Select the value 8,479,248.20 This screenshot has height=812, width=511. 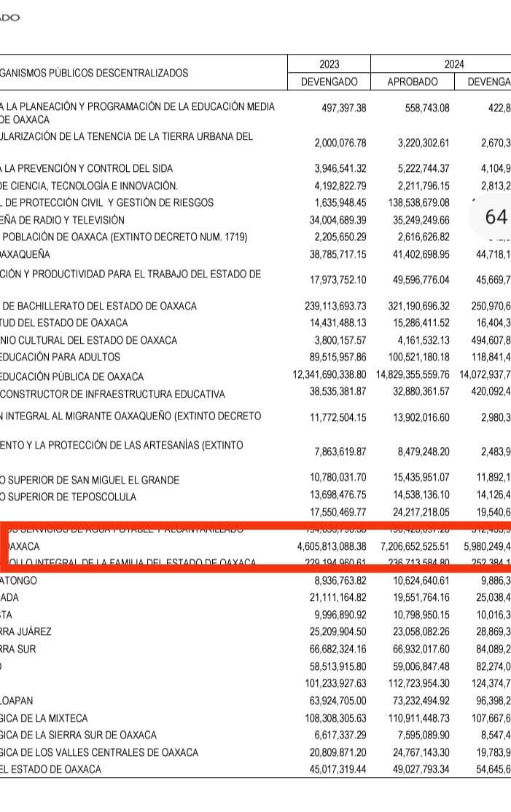click(x=424, y=452)
